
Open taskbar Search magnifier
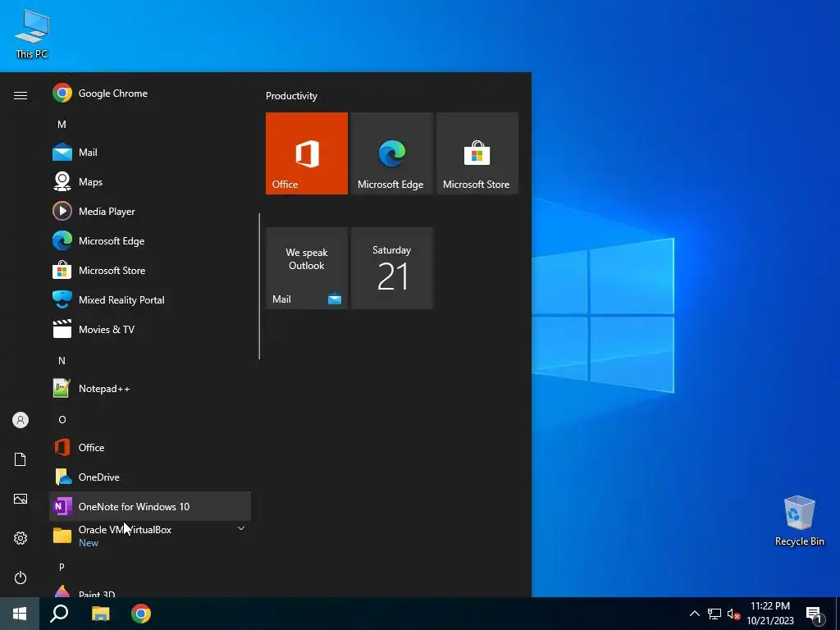coord(59,614)
